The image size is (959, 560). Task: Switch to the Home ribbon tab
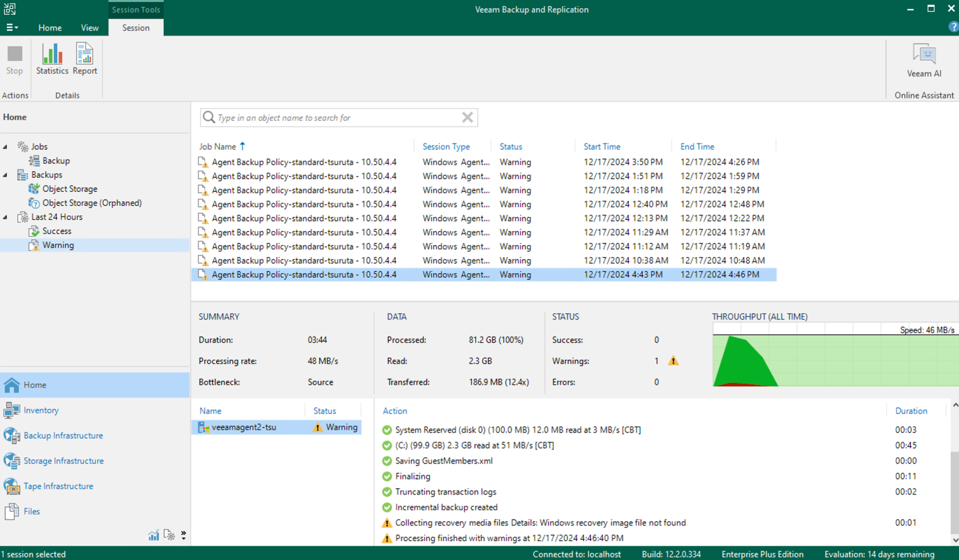coord(50,28)
